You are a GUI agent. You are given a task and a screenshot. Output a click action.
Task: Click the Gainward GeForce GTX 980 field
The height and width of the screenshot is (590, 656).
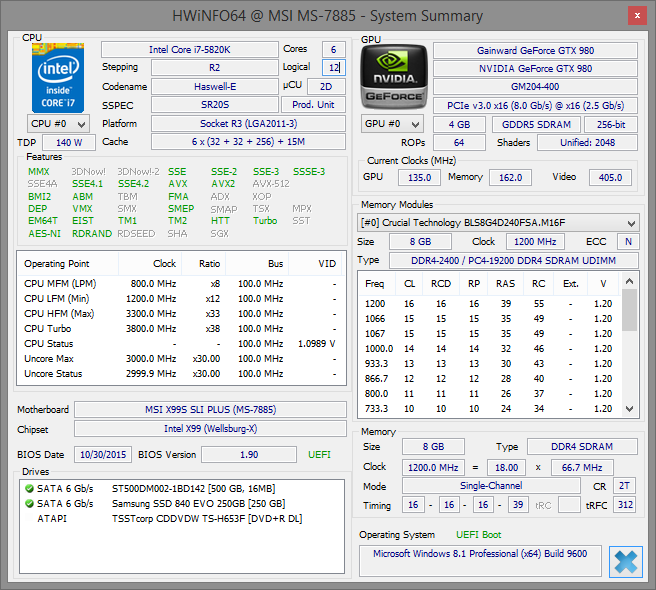pyautogui.click(x=536, y=51)
